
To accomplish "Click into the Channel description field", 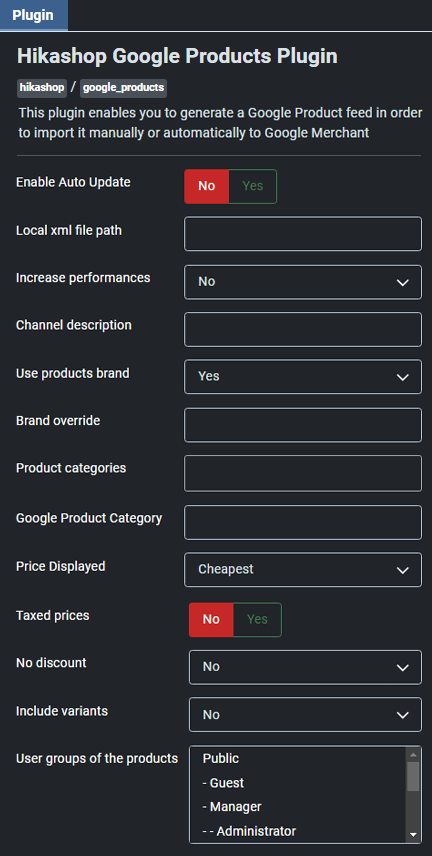I will 303,329.
